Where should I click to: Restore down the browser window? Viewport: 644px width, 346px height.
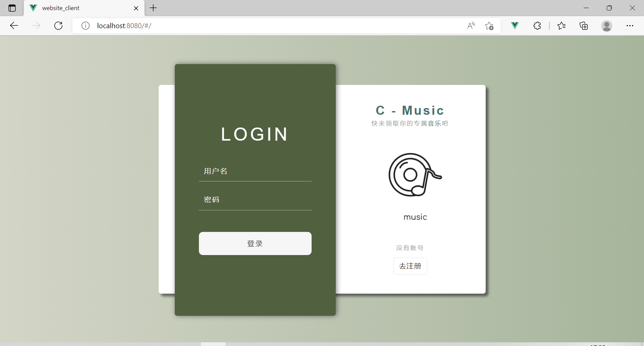click(609, 8)
